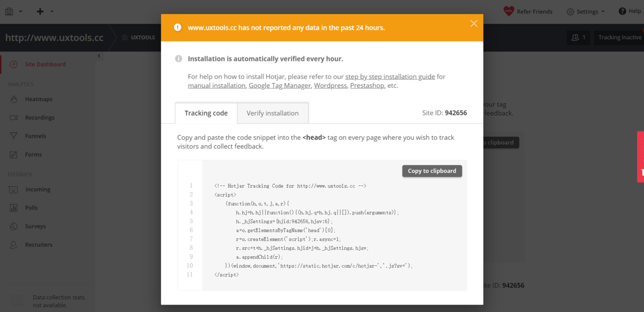644x312 pixels.
Task: Open the plus add-new dropdown
Action: (x=45, y=11)
